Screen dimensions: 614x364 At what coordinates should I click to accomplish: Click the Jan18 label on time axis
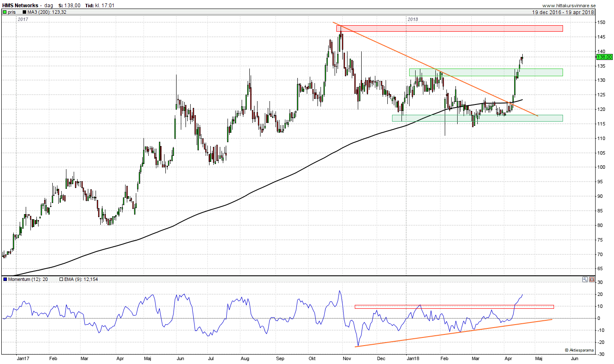413,358
